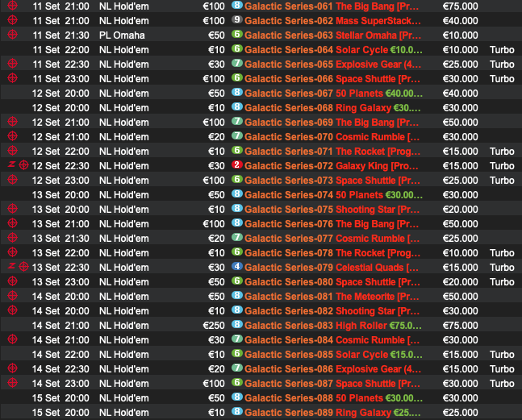Viewport: 522px width, 420px height.
Task: Click target icon on Series-082 Shooting Star row
Action: (x=12, y=310)
